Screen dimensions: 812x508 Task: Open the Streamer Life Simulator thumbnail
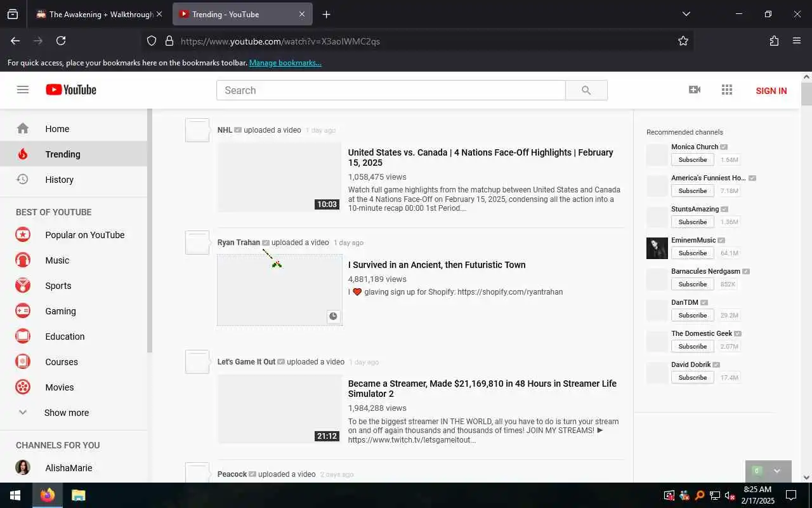tap(280, 408)
